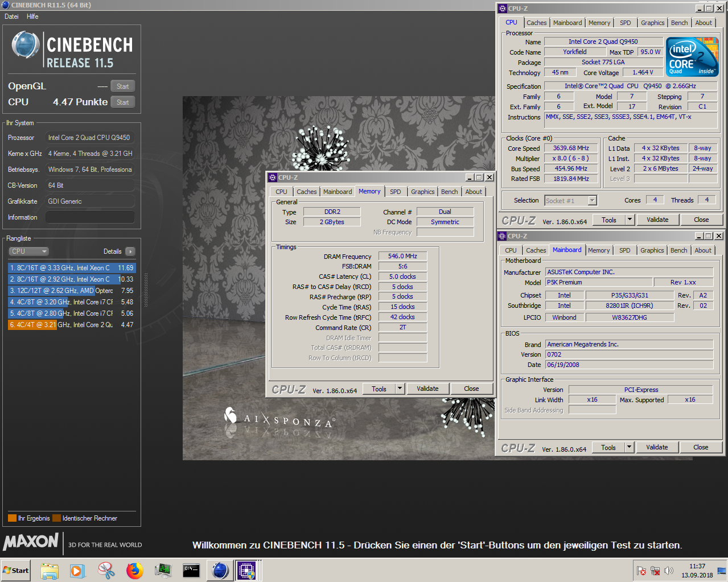Click the FSB:DRAM ratio value 5:6
The height and width of the screenshot is (582, 728).
tap(403, 266)
